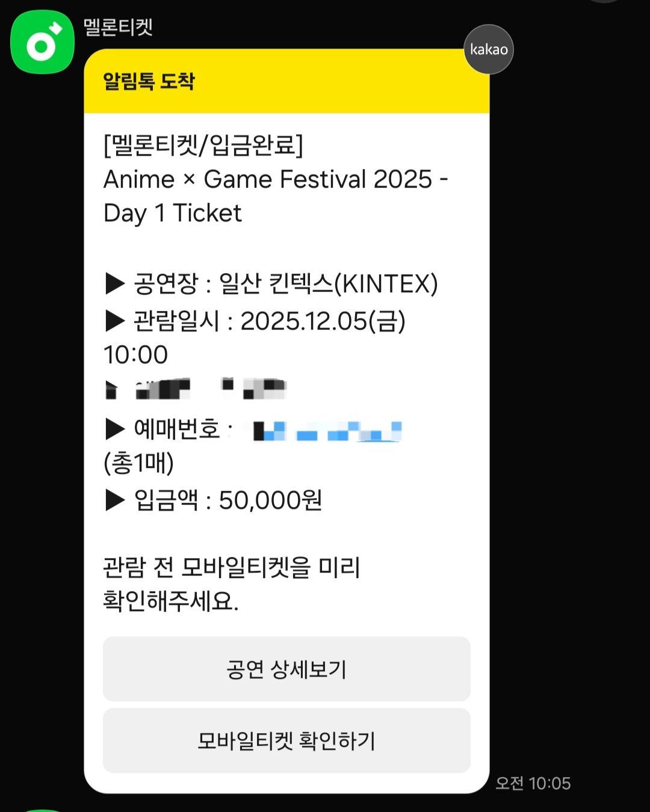Screen dimensions: 650x812
Task: Click the 10:00 show time text
Action: coord(135,354)
